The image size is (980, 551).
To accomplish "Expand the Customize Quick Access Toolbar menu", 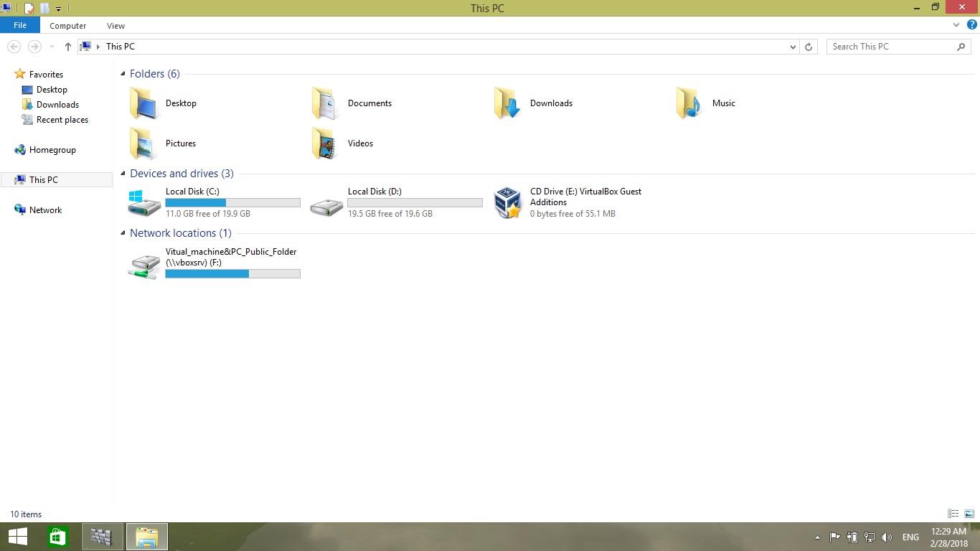I will point(58,8).
